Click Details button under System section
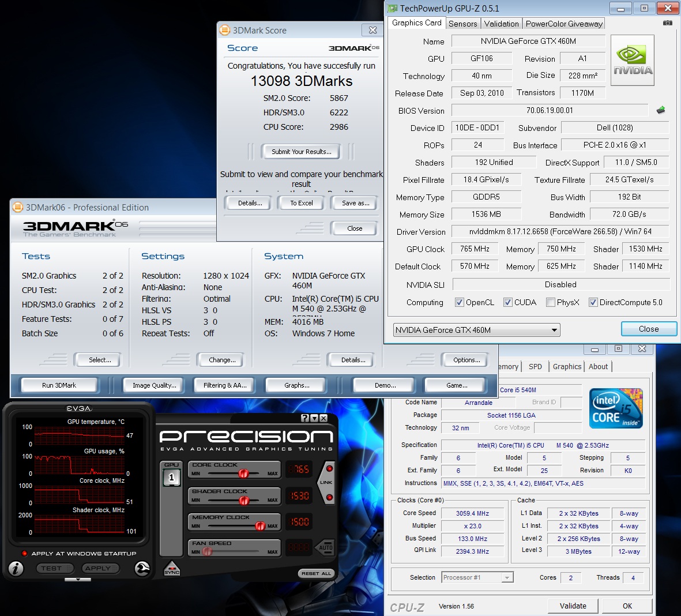Screen dimensions: 681x616 click(x=353, y=360)
